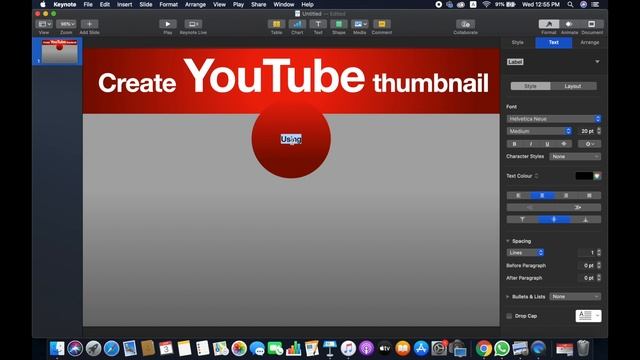Image resolution: width=640 pixels, height=360 pixels.
Task: Insert a Shape from the toolbar
Action: tap(339, 24)
